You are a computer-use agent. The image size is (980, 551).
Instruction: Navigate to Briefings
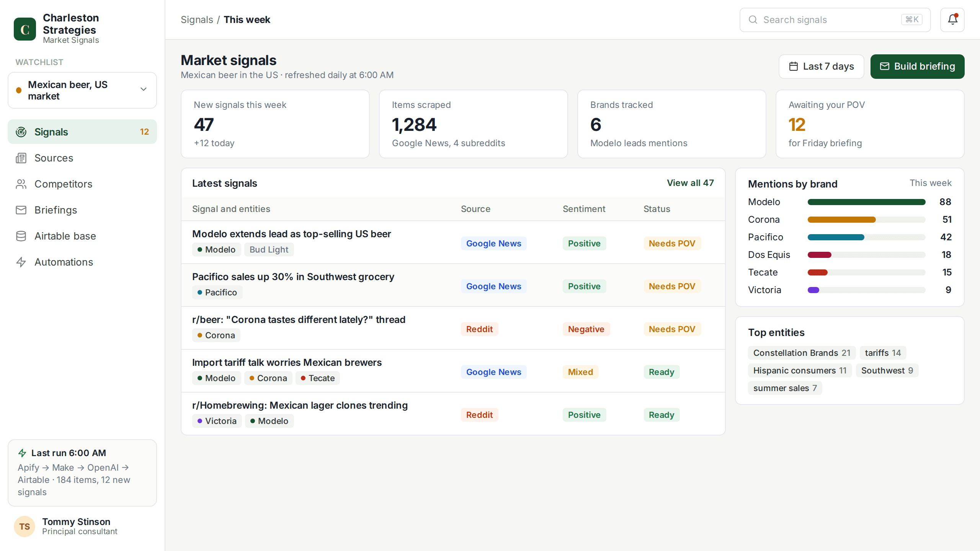[x=82, y=210]
